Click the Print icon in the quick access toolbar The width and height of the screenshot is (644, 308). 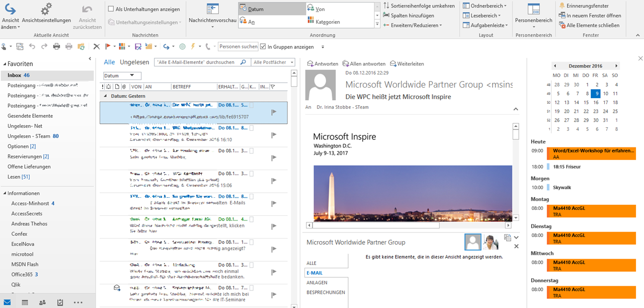tap(56, 46)
